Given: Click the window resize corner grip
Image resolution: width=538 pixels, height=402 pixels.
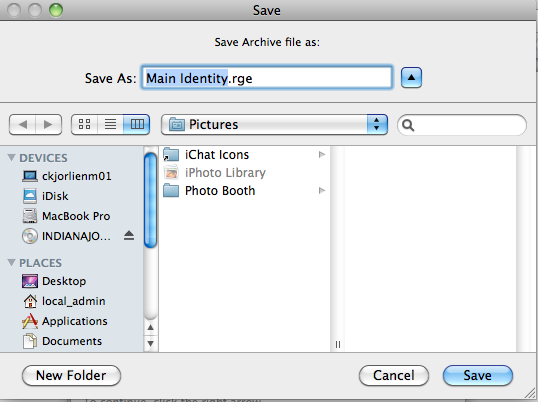Looking at the screenshot, I should 530,394.
